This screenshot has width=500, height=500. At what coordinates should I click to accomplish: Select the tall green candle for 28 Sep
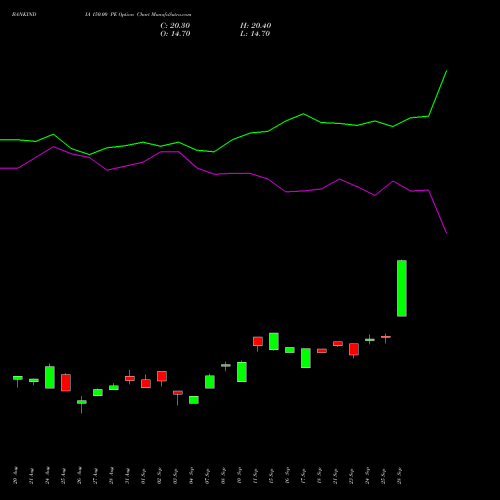click(402, 288)
